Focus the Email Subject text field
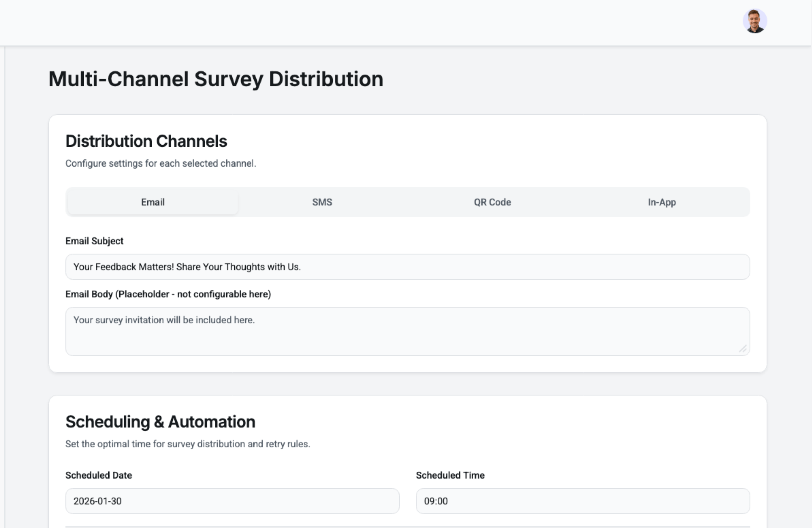Image resolution: width=812 pixels, height=528 pixels. point(407,267)
